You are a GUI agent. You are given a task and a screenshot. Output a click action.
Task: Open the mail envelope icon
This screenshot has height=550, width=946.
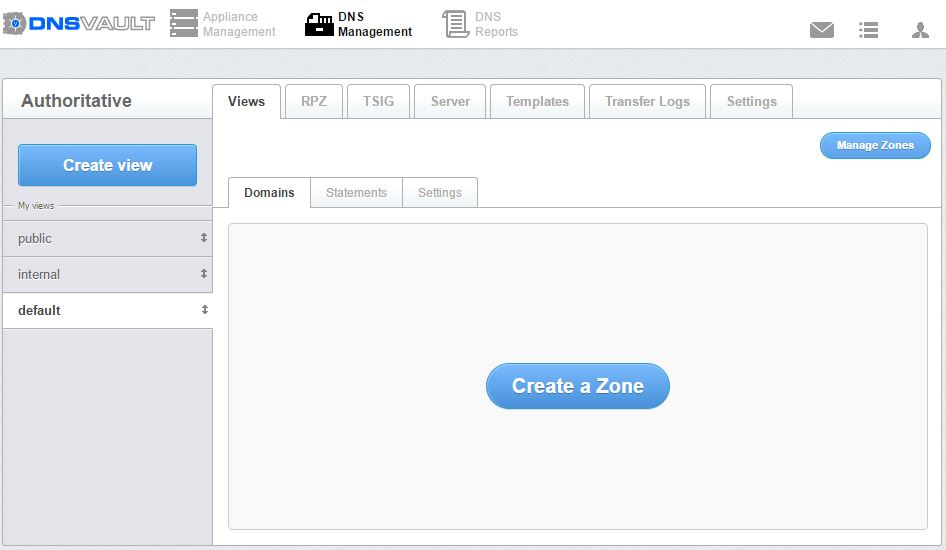[822, 30]
